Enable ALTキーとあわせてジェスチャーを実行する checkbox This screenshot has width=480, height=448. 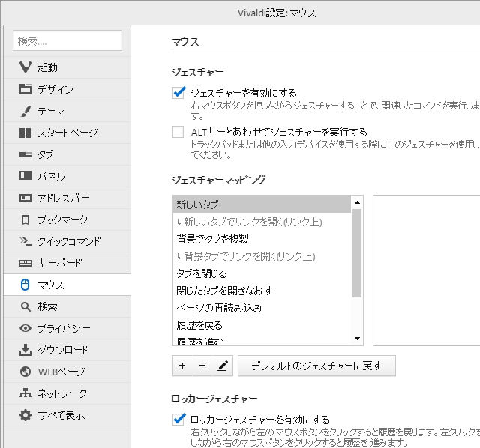[x=178, y=132]
